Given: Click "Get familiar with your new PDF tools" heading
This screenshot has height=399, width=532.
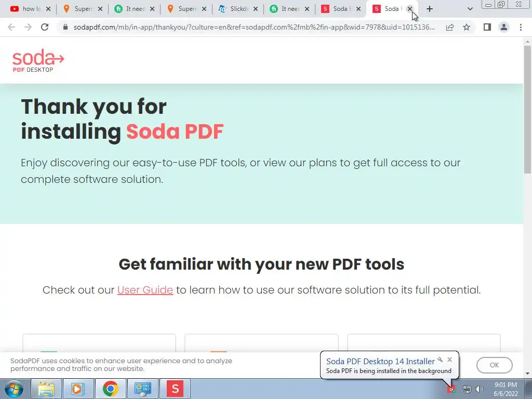Looking at the screenshot, I should coord(261,264).
